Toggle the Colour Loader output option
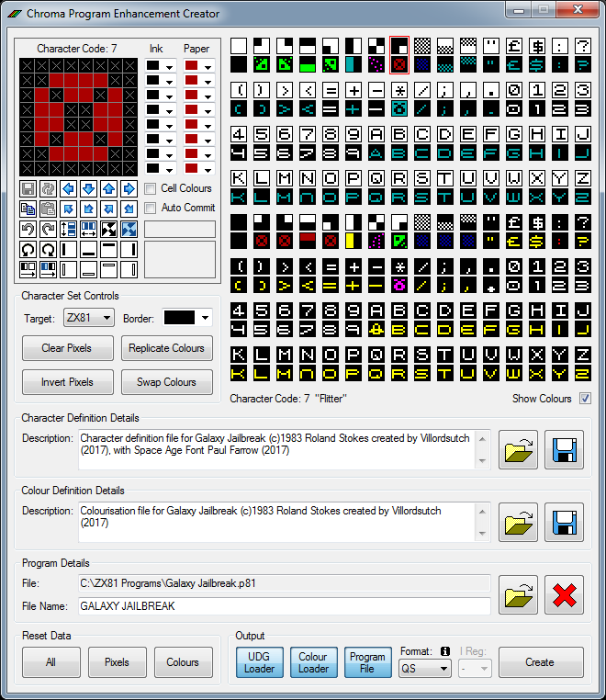The width and height of the screenshot is (606, 700). (314, 662)
